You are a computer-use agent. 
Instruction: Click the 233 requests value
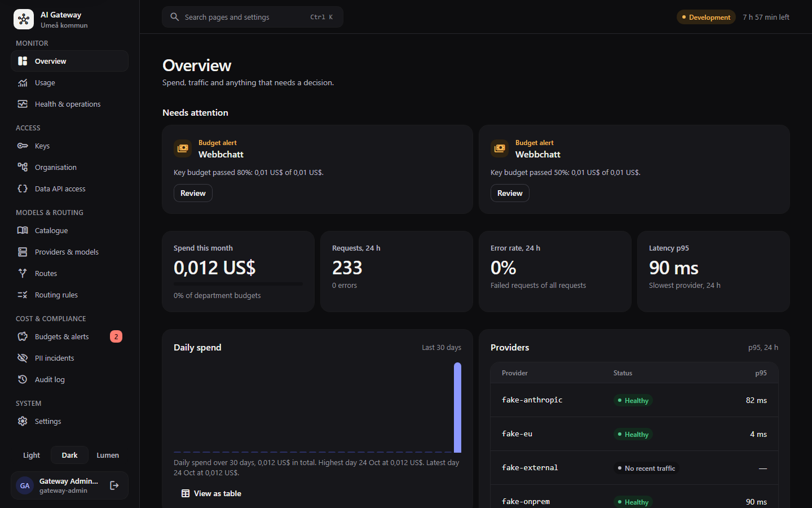tap(347, 268)
